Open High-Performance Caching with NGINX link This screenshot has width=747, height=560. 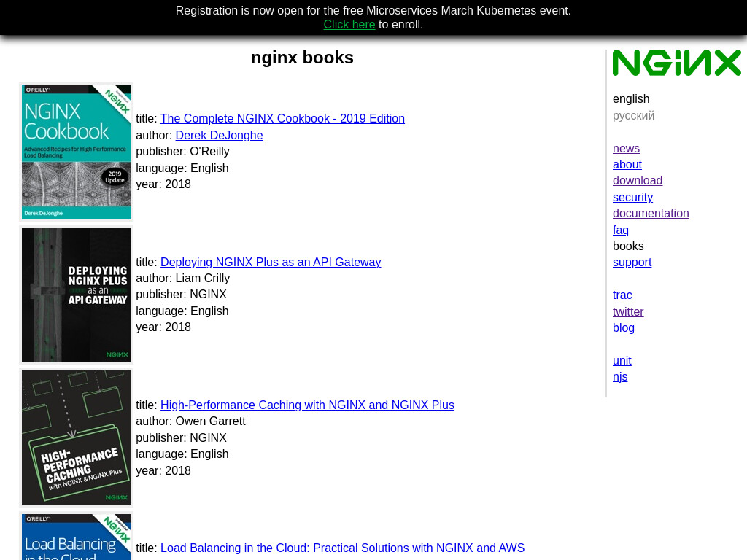307,405
